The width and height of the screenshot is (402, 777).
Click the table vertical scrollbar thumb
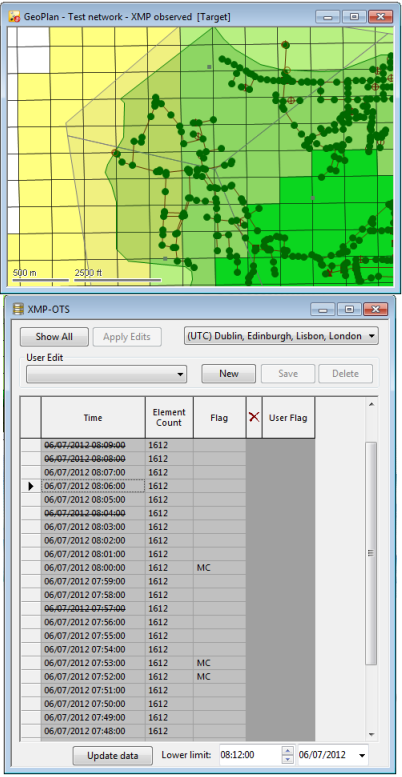coord(371,553)
